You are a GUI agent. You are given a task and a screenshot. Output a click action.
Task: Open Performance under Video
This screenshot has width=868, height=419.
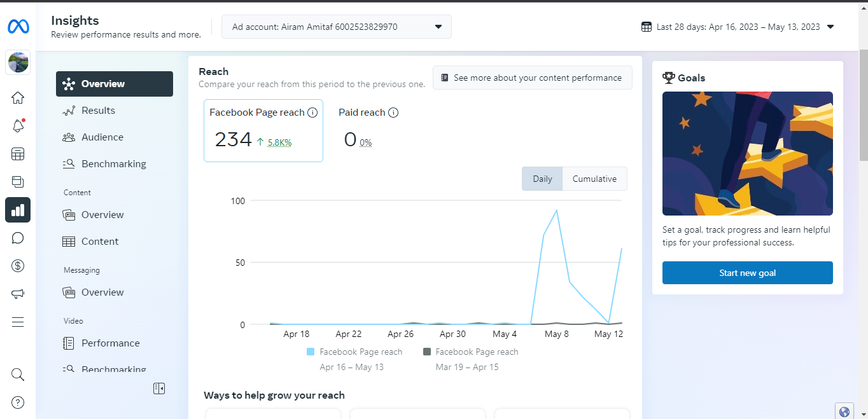(115, 343)
